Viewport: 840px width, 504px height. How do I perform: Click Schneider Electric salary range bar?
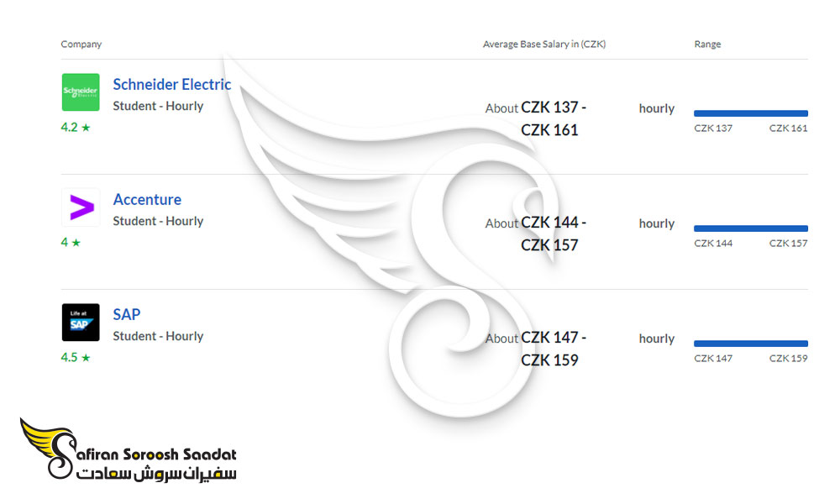[x=750, y=113]
